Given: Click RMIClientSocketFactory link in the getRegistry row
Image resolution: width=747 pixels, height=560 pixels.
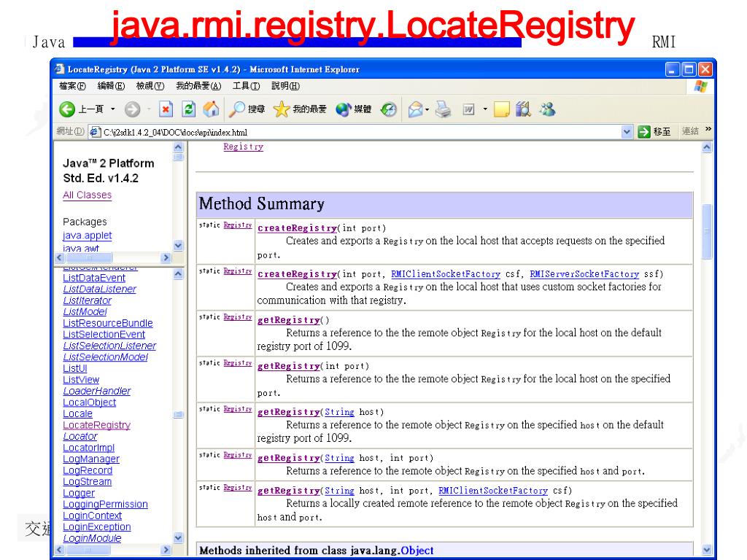Looking at the screenshot, I should click(x=493, y=491).
